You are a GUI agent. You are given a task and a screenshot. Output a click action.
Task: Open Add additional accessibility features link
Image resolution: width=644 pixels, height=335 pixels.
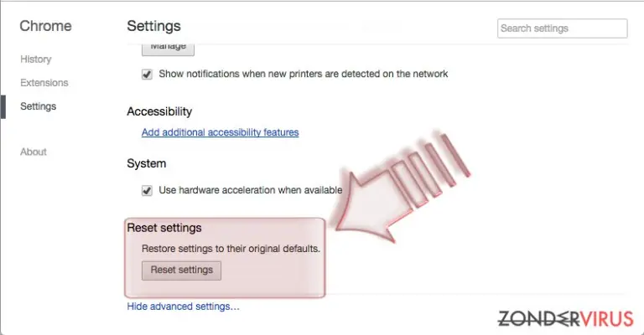221,132
